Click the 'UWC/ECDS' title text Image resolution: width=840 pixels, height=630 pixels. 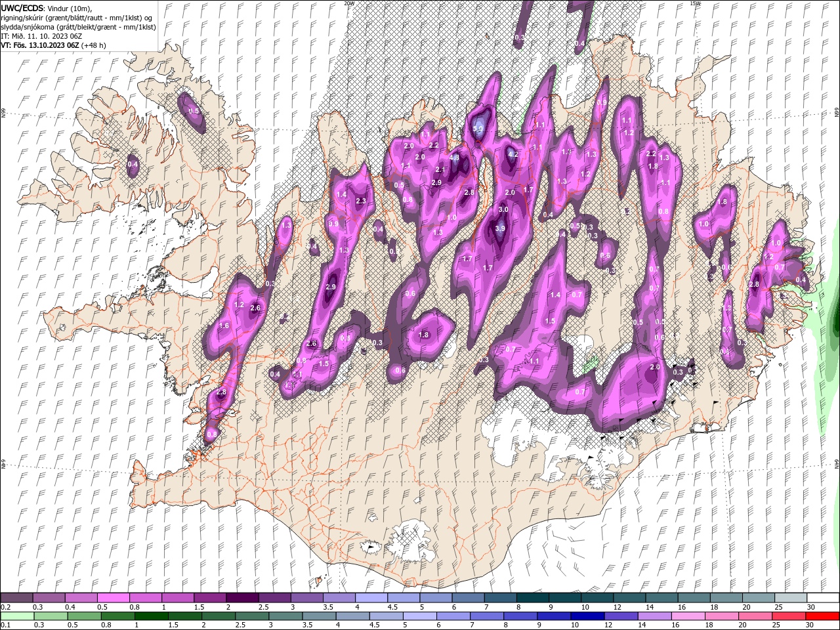(x=22, y=8)
